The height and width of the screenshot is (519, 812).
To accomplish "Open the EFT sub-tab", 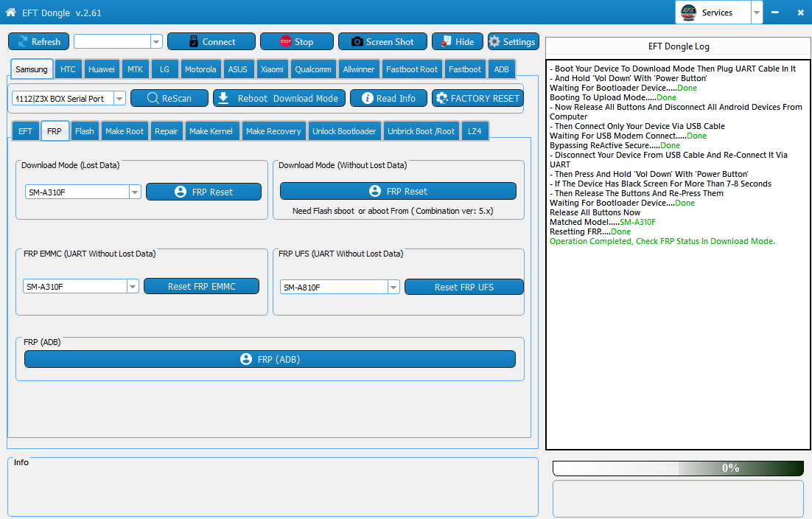I will coord(25,131).
